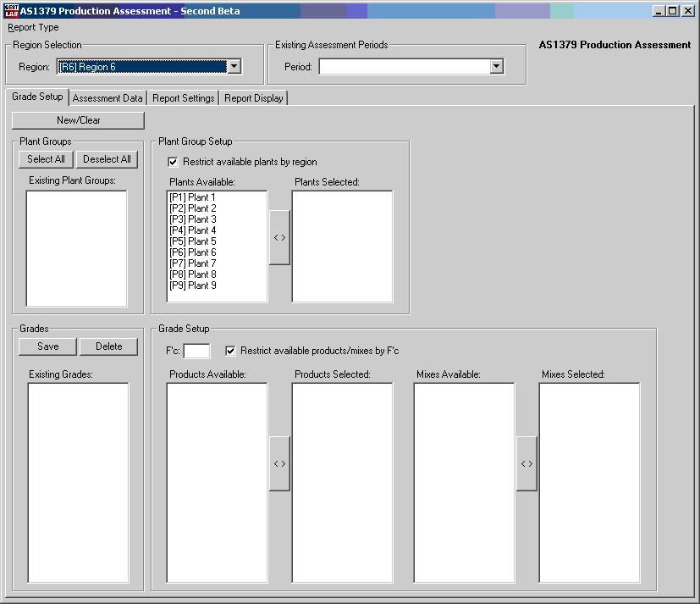700x604 pixels.
Task: Click the Delete grade button
Action: 108,346
